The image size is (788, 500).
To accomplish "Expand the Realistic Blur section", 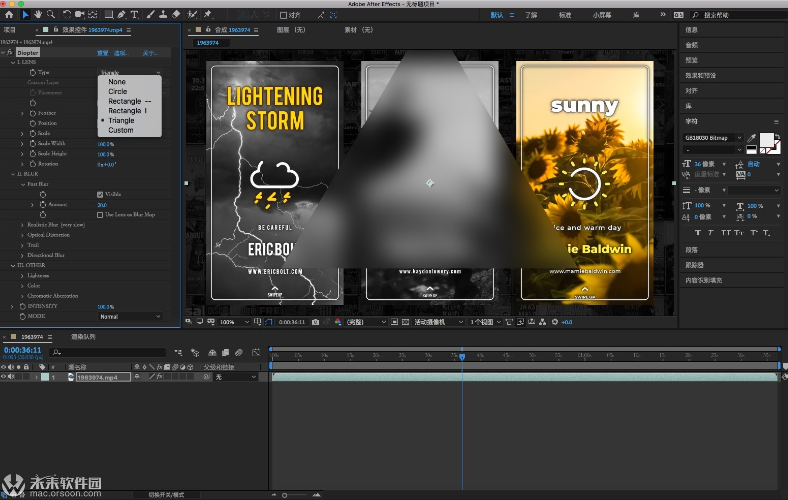I will tap(22, 225).
